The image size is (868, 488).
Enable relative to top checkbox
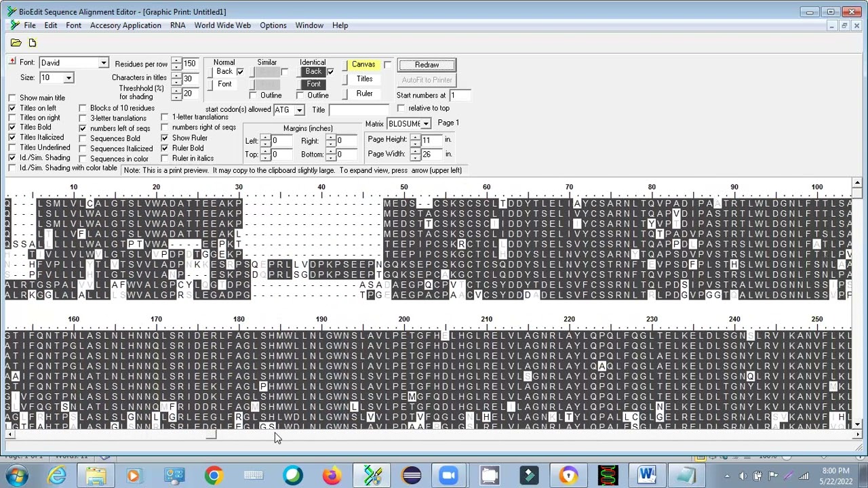click(x=401, y=108)
